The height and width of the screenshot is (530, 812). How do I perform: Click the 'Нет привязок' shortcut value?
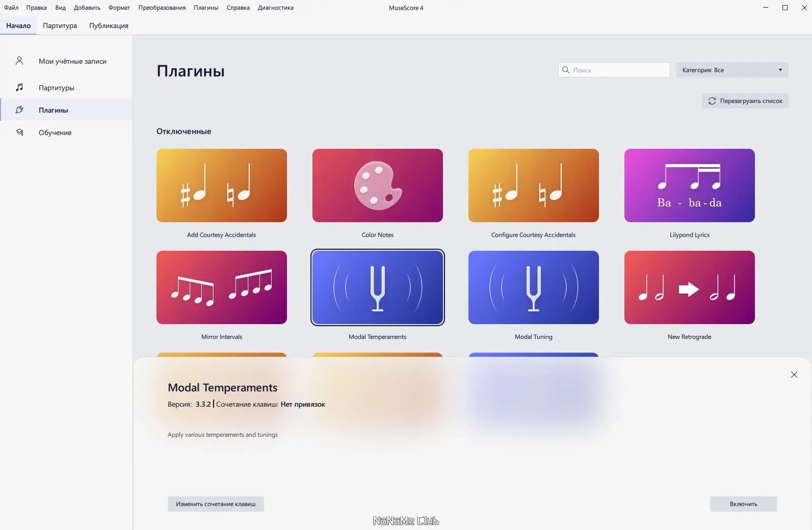pos(303,404)
